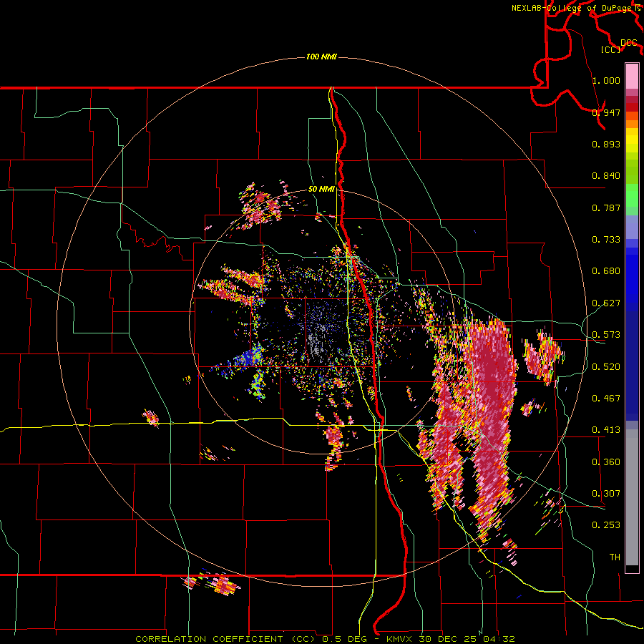The width and height of the screenshot is (644, 644).
Task: Click the 50 NMI range ring label
Action: (321, 190)
